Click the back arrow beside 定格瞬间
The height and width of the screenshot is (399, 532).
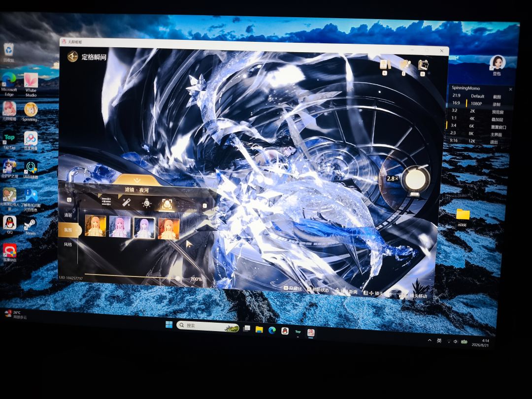point(72,56)
